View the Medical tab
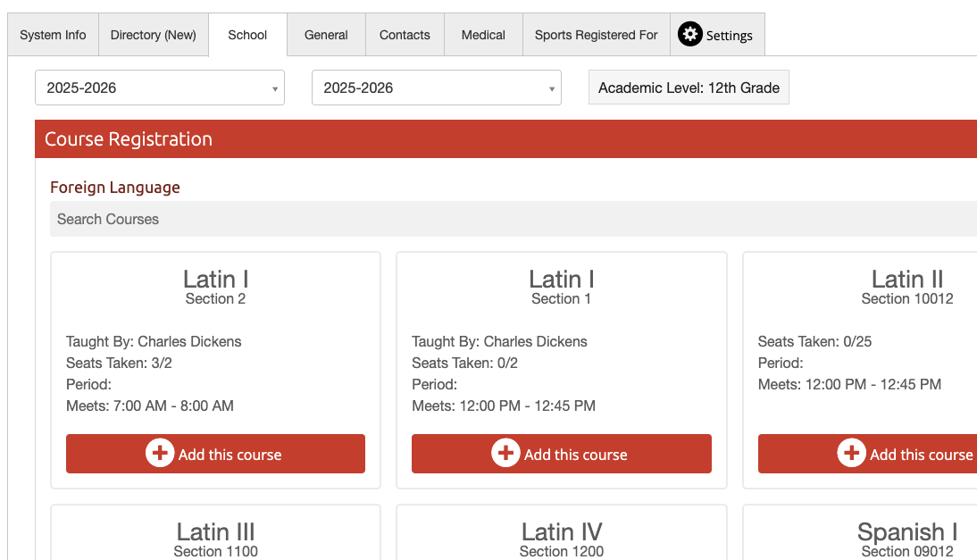The image size is (977, 560). (x=483, y=35)
